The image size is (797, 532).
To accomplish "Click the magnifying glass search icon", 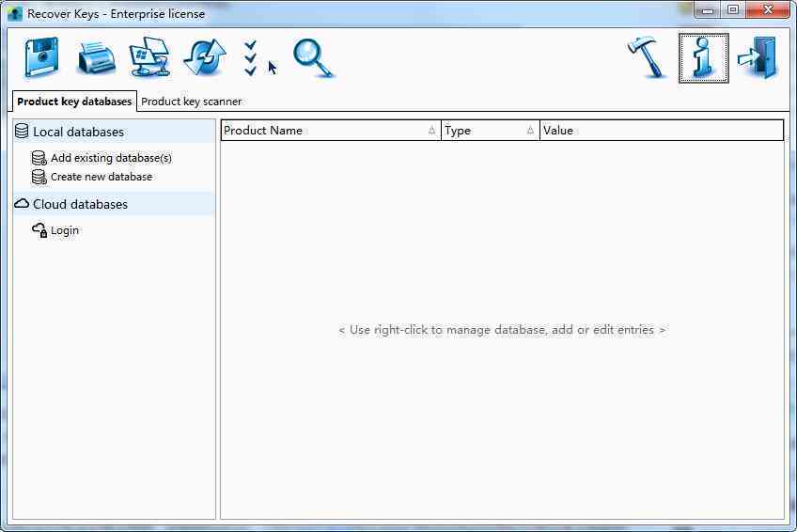I will 313,58.
